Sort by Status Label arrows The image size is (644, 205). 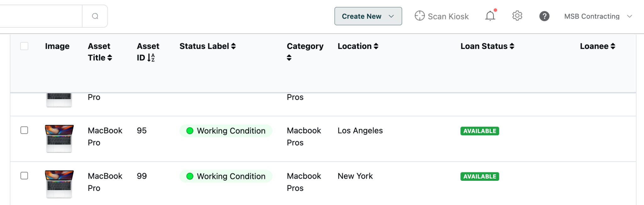click(x=233, y=46)
